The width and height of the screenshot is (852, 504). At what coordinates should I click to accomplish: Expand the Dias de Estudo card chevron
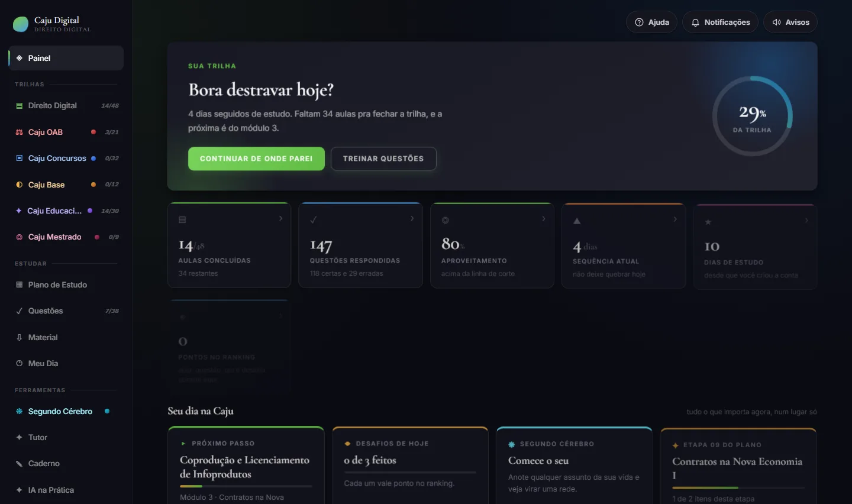(806, 220)
